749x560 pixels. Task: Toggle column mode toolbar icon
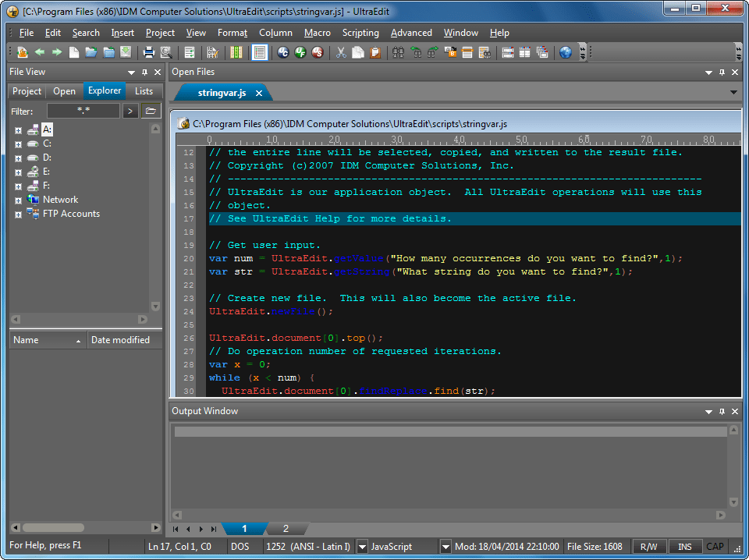[x=236, y=52]
